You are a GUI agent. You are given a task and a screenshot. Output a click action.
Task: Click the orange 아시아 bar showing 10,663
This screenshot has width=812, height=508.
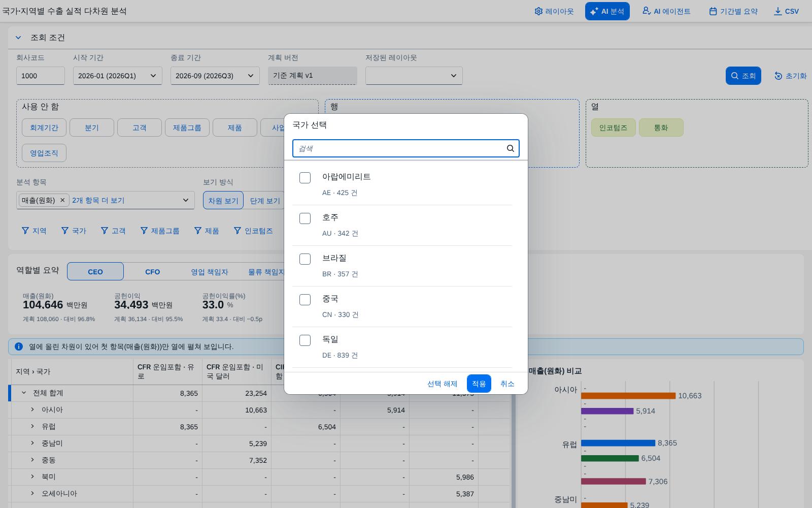click(x=628, y=396)
